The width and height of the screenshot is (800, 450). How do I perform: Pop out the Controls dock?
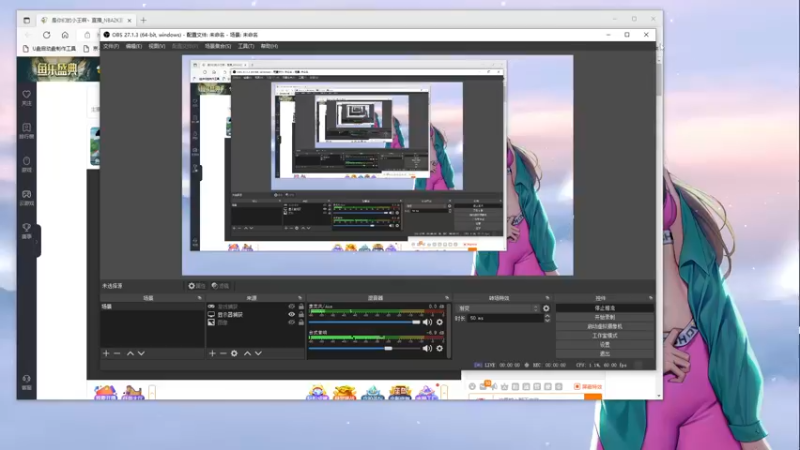pos(651,298)
